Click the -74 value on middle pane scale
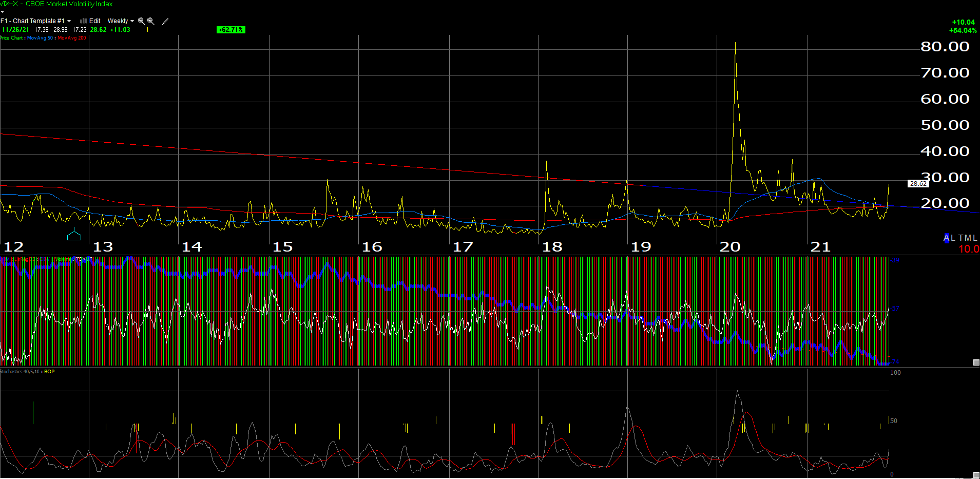 pyautogui.click(x=895, y=362)
